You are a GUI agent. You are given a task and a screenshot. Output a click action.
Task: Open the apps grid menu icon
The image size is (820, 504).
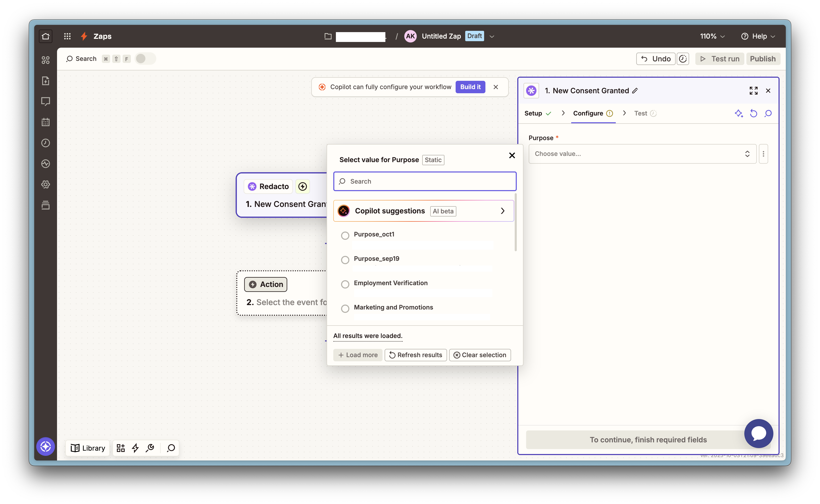(x=67, y=36)
